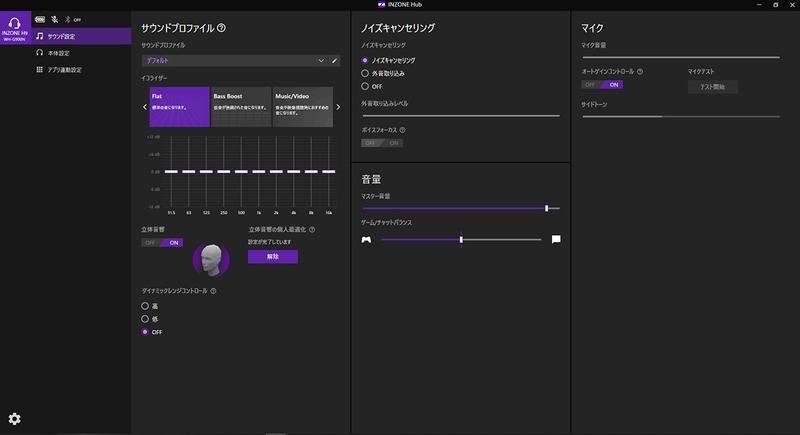Open the 本体設定 device settings tab

[58, 53]
